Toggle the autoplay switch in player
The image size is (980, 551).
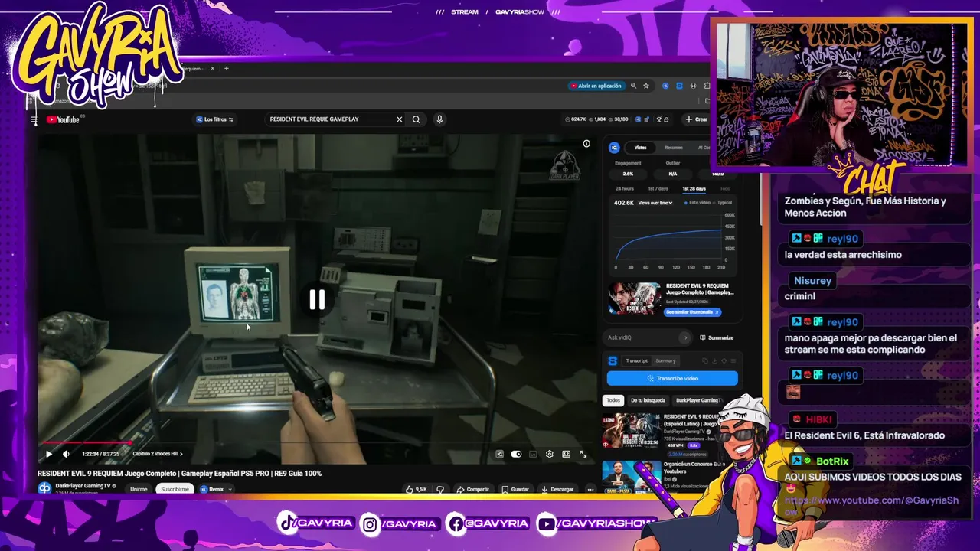pyautogui.click(x=516, y=454)
